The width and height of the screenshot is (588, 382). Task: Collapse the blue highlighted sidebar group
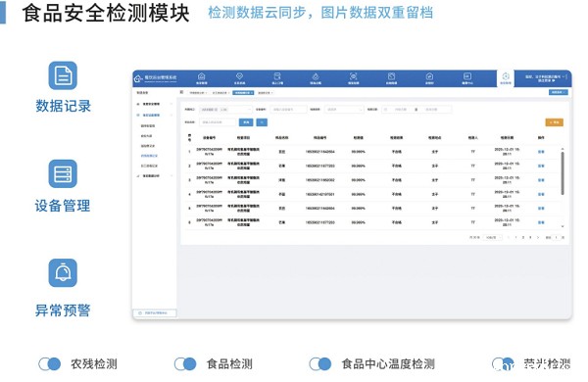(x=155, y=116)
